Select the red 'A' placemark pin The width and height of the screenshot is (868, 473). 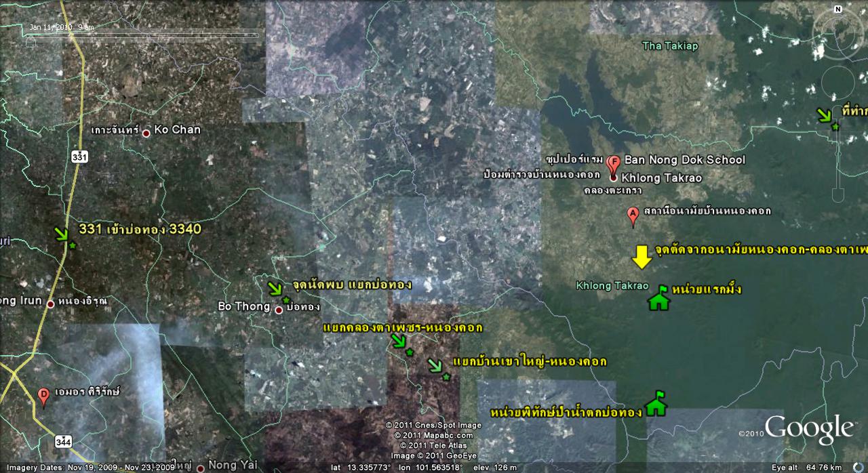[x=633, y=216]
